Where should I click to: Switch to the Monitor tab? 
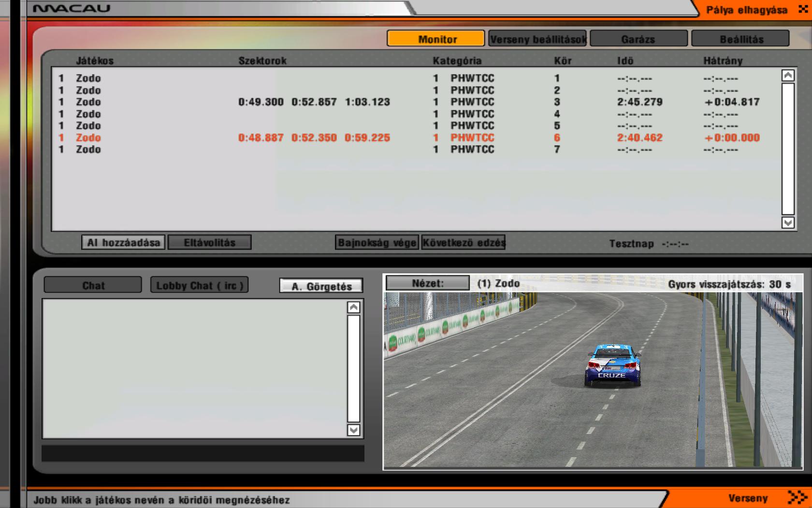[436, 39]
